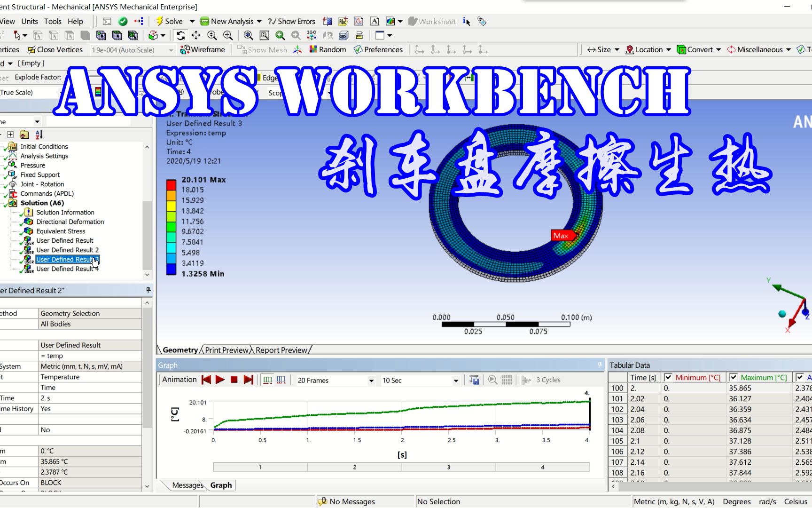This screenshot has width=812, height=508.
Task: Open the Auto Scale dropdown
Action: [171, 50]
